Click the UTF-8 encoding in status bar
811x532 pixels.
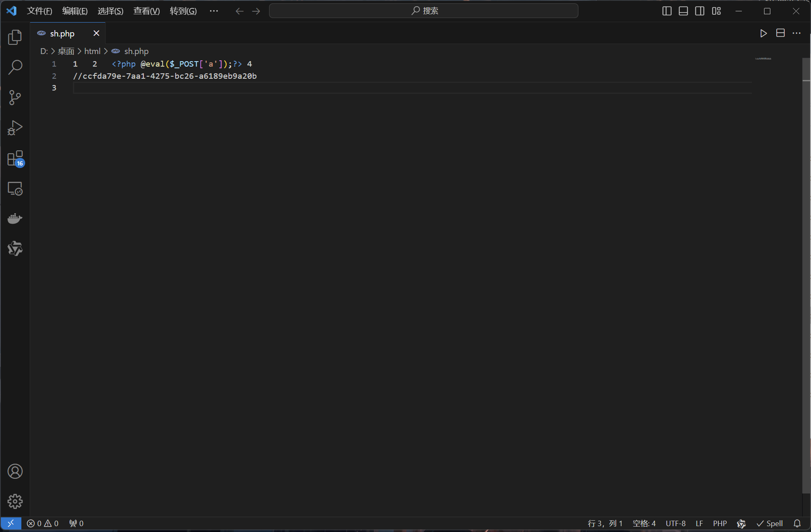tap(676, 523)
